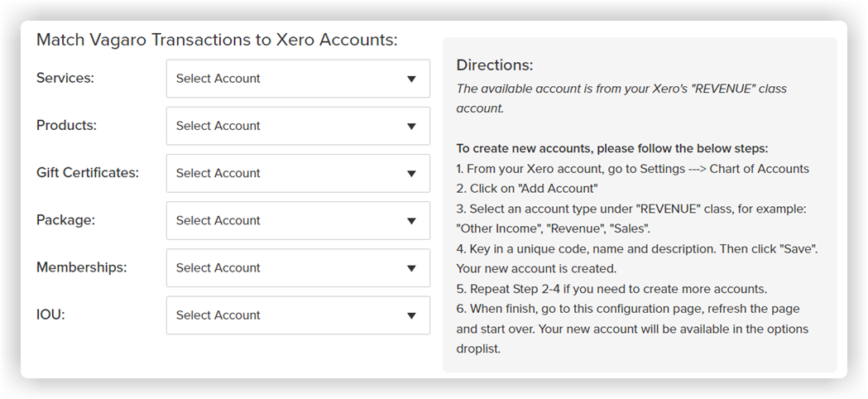This screenshot has width=868, height=399.
Task: Click the 'Match Vagaro Transactions to Xero Accounts' heading
Action: tap(217, 40)
